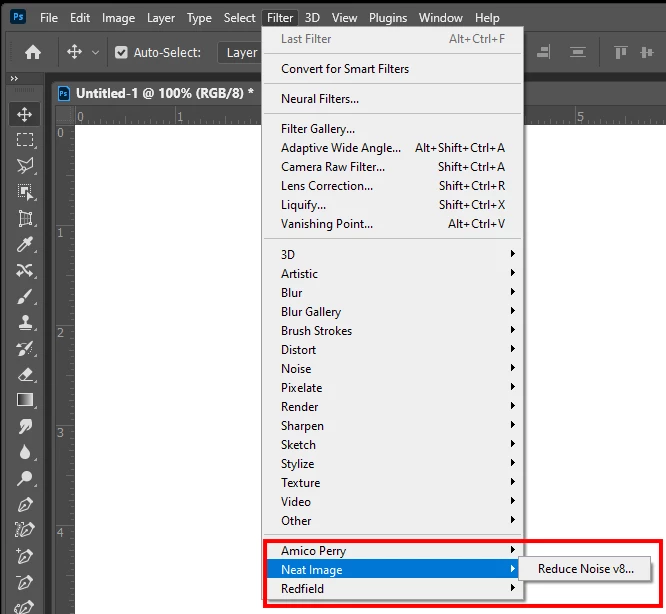Viewport: 666px width, 614px height.
Task: Select the Clone Stamp tool
Action: (25, 322)
